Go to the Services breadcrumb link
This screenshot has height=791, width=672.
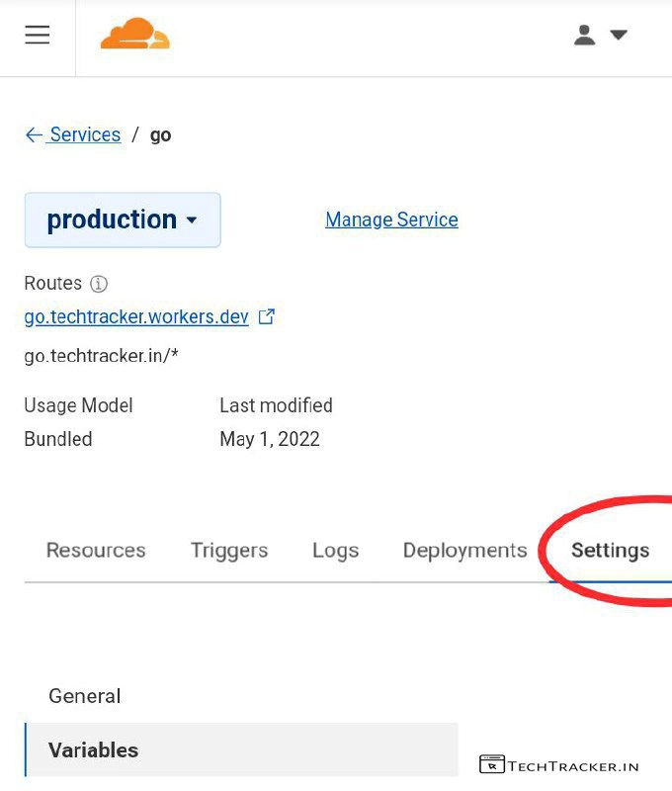point(85,135)
